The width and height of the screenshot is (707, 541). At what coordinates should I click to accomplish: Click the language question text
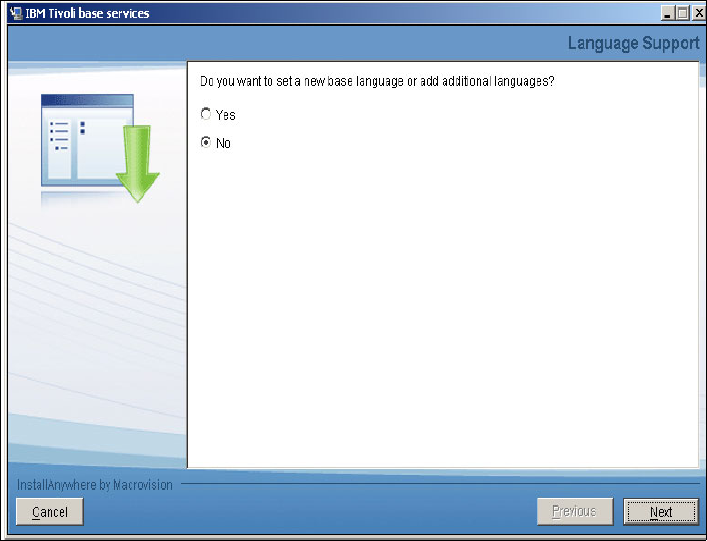pyautogui.click(x=377, y=82)
